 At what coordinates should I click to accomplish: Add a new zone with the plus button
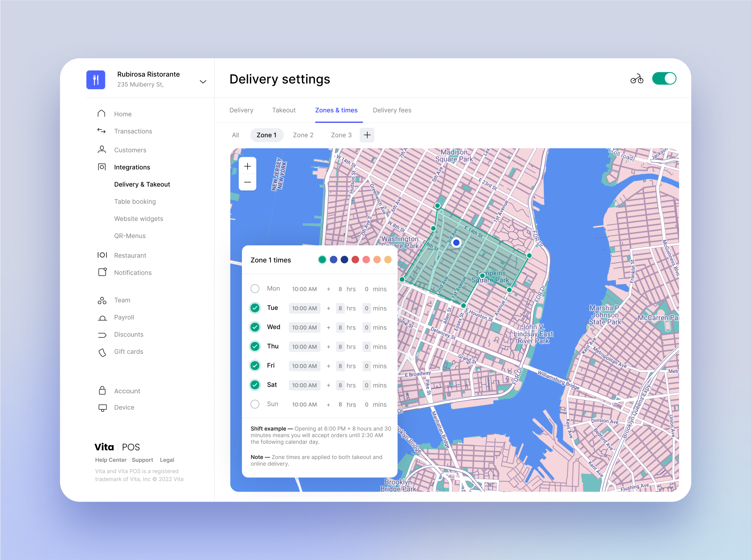click(367, 135)
